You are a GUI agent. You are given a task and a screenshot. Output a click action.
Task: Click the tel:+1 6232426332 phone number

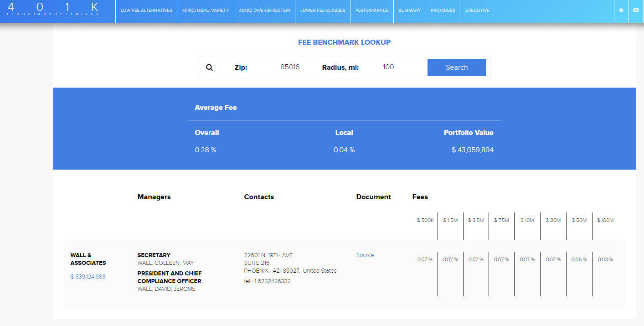267,281
